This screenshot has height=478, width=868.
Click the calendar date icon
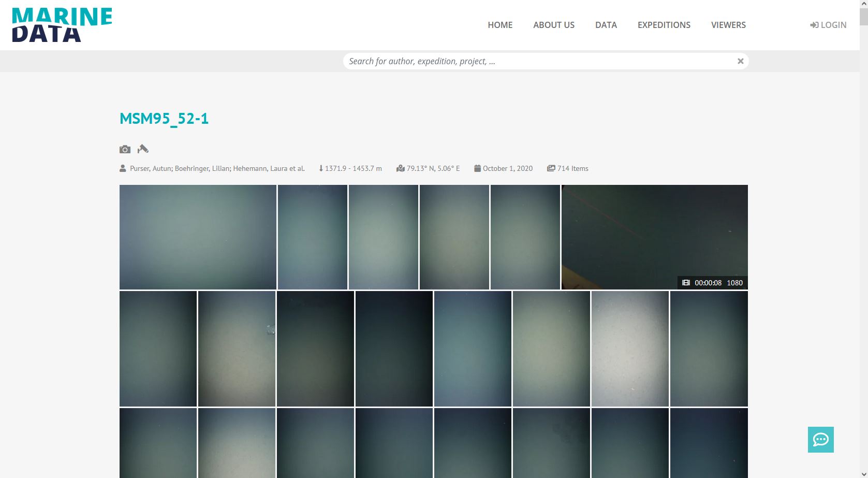477,168
